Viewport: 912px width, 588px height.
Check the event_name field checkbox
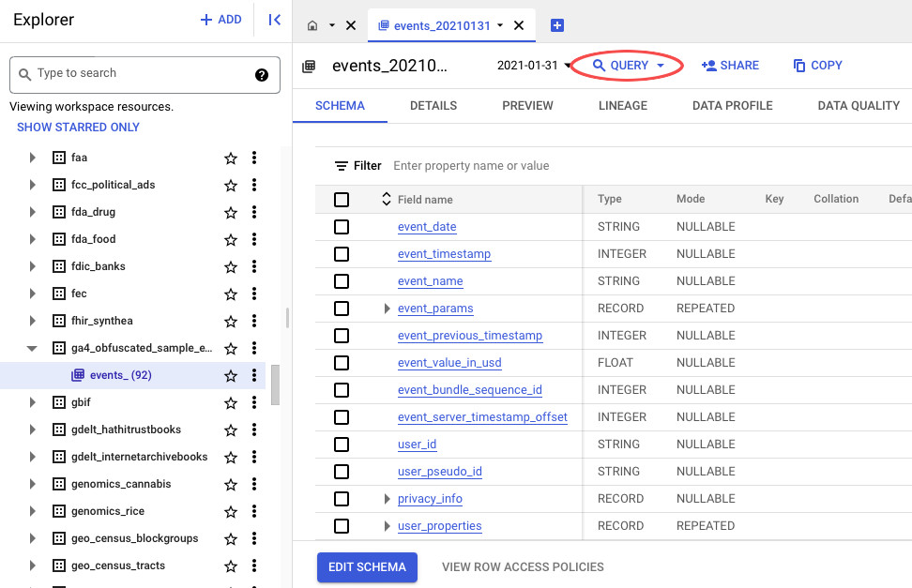342,281
